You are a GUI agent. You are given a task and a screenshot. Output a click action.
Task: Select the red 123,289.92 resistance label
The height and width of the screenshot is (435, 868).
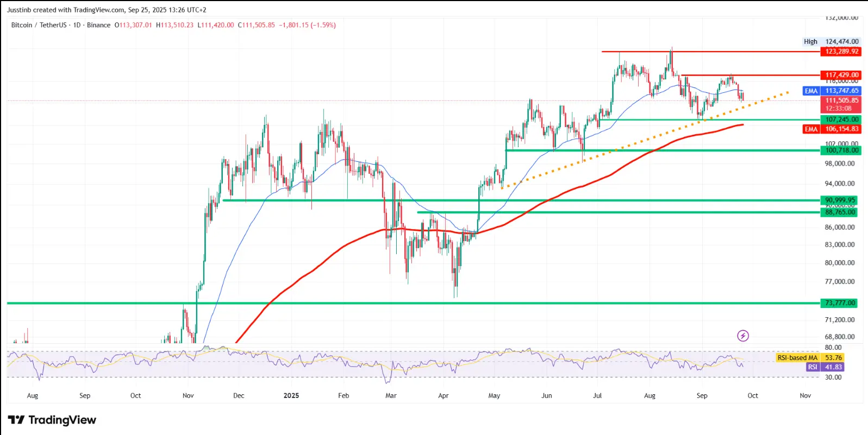point(842,52)
